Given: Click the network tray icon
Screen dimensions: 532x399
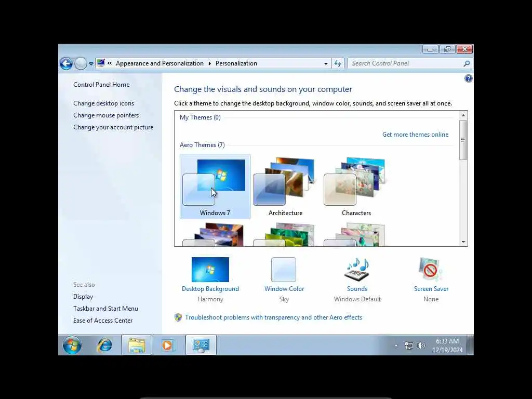Looking at the screenshot, I should [x=409, y=345].
